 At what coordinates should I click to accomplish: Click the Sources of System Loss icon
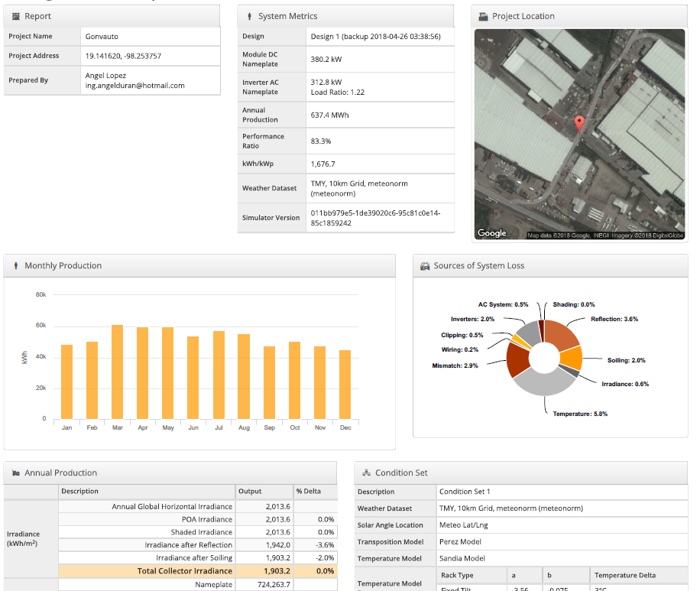pos(425,266)
